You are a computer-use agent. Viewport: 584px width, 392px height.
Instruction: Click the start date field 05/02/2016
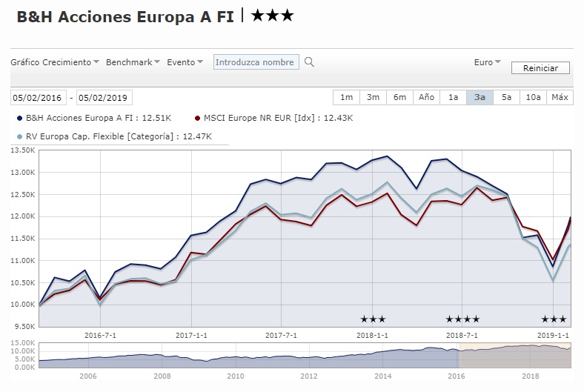coord(38,98)
